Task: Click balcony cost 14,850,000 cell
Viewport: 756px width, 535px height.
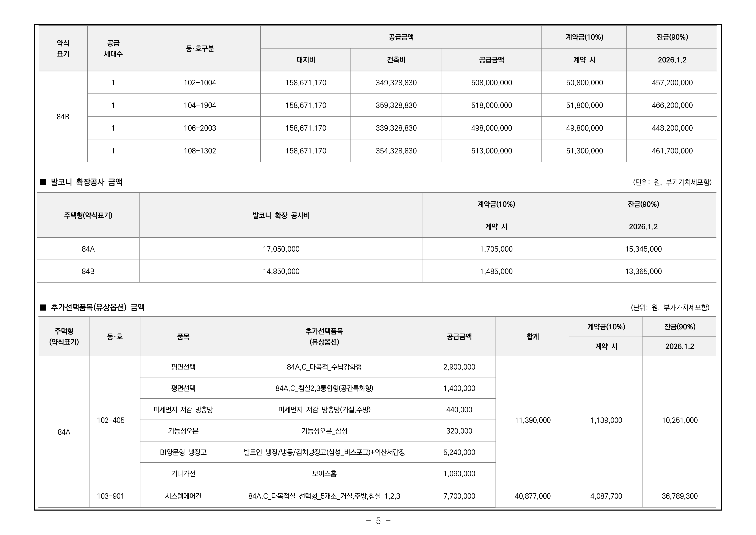Action: (x=281, y=271)
